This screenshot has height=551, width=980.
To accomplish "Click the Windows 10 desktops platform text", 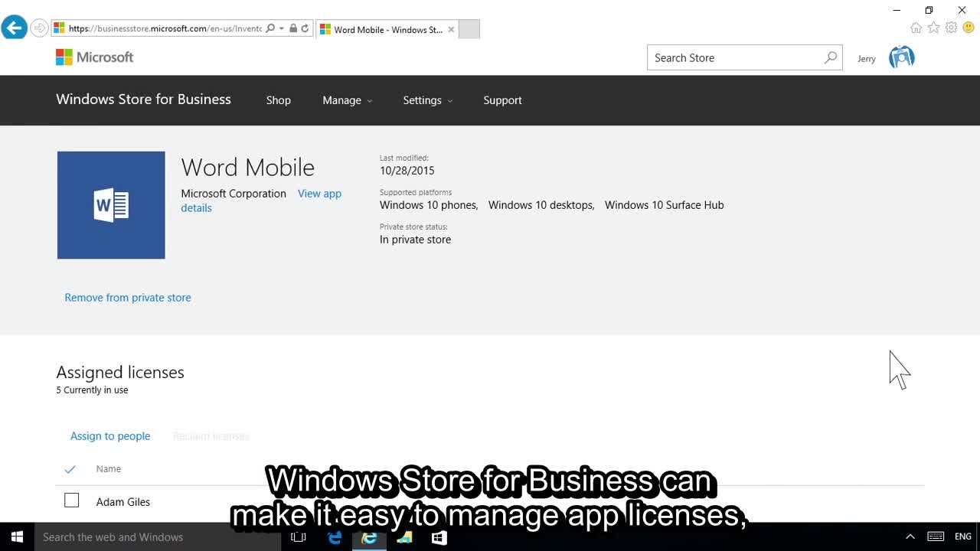I will (541, 205).
